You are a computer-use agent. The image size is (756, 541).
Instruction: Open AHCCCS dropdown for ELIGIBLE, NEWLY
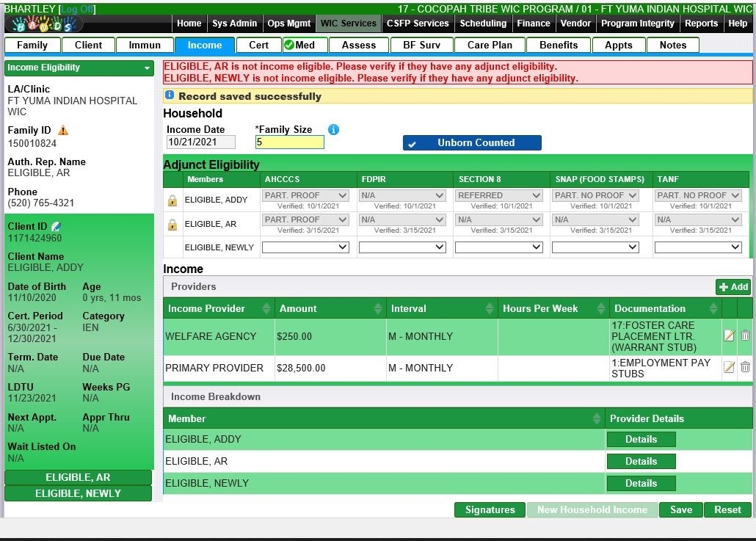tap(305, 248)
